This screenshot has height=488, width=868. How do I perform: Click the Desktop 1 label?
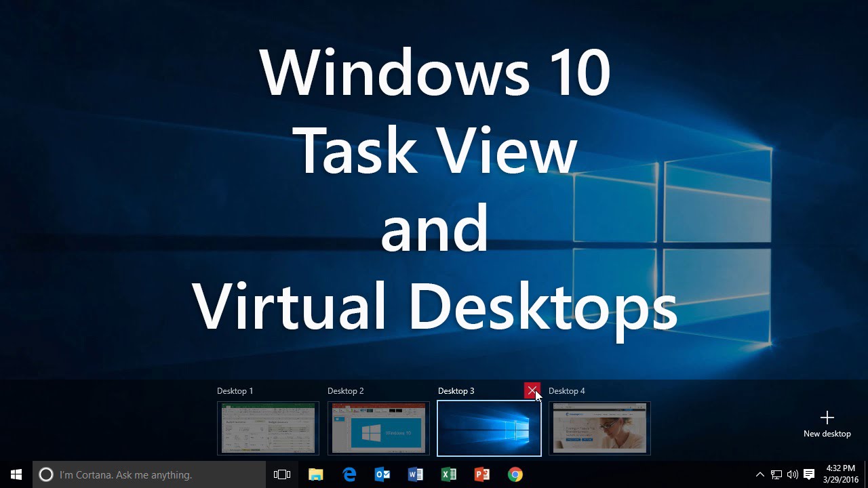pyautogui.click(x=235, y=391)
